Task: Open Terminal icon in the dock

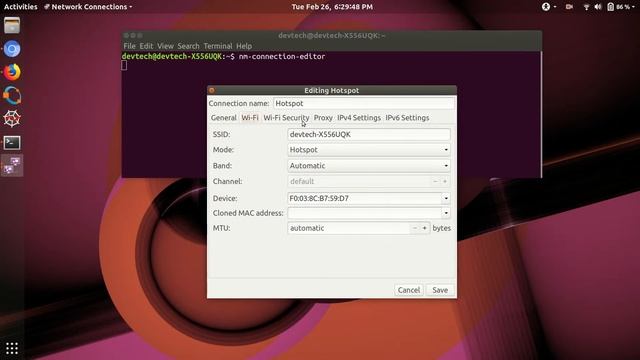Action: [12, 142]
